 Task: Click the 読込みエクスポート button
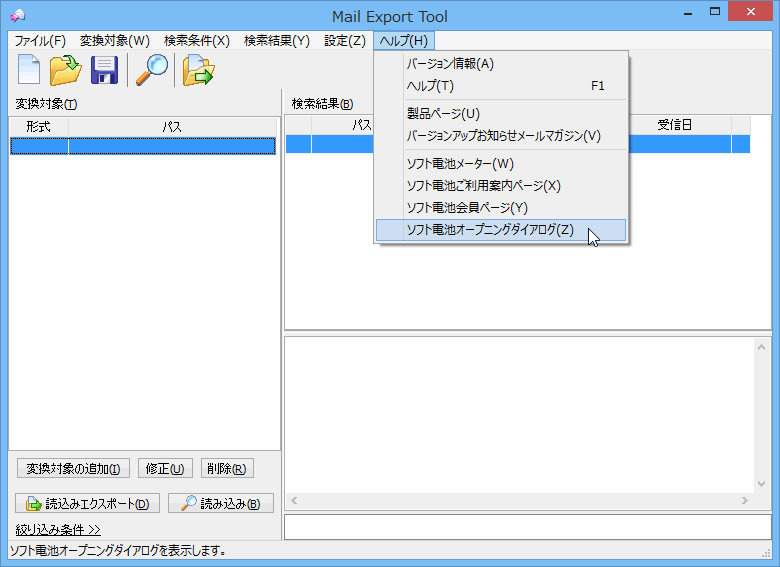click(87, 504)
